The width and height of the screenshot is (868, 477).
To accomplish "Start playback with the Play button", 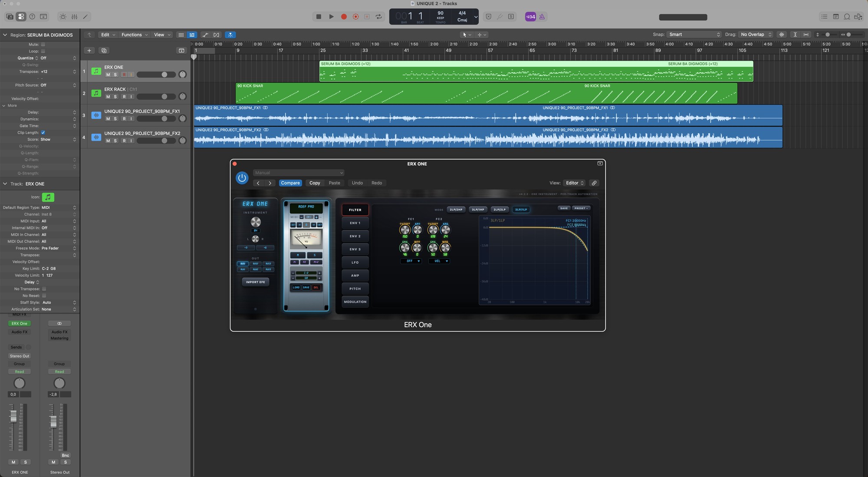I will [331, 16].
